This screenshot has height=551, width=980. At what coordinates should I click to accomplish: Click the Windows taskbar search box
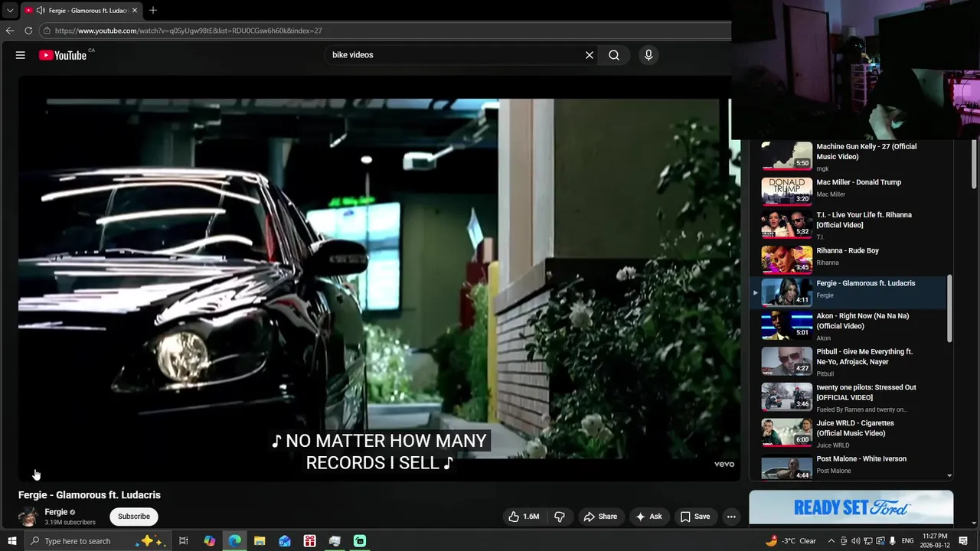pyautogui.click(x=100, y=541)
